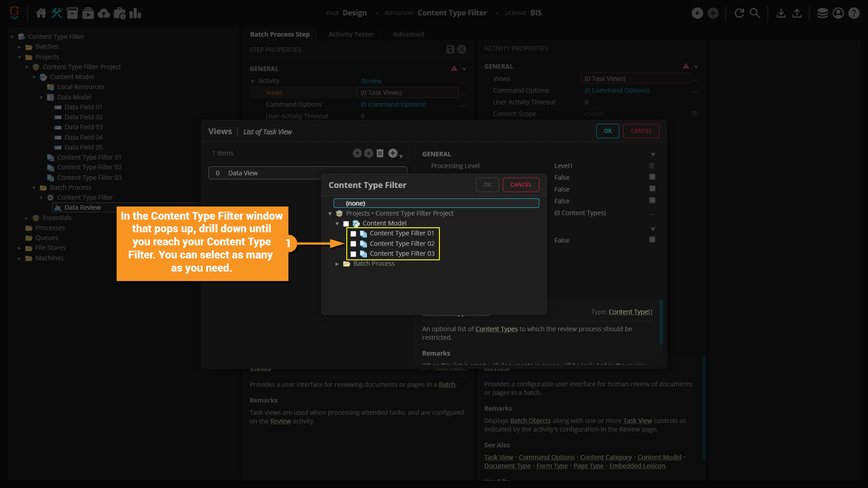Viewport: 868px width, 488px height.
Task: Open the Content Type[] type link
Action: point(630,312)
